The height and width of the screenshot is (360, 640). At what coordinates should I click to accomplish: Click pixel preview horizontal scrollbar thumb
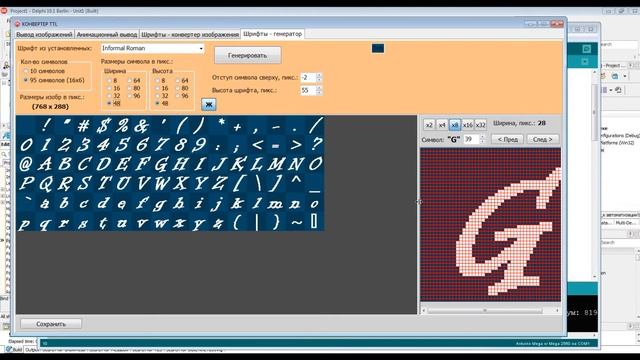coord(485,311)
